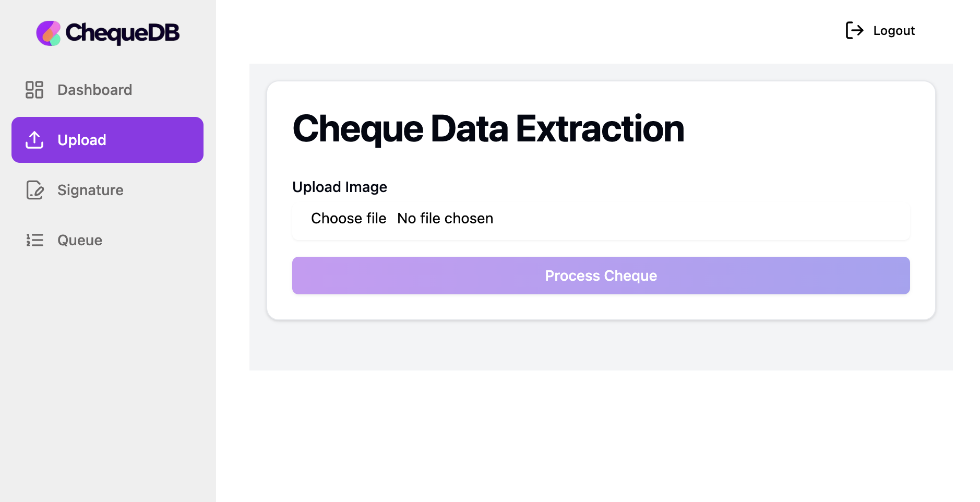Click the Upload arrow icon

click(34, 140)
